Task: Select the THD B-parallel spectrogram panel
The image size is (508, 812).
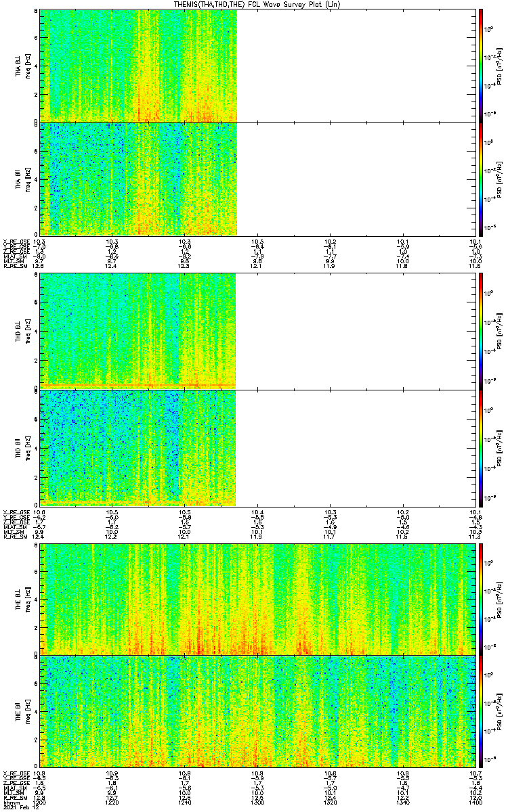Action: 257,447
